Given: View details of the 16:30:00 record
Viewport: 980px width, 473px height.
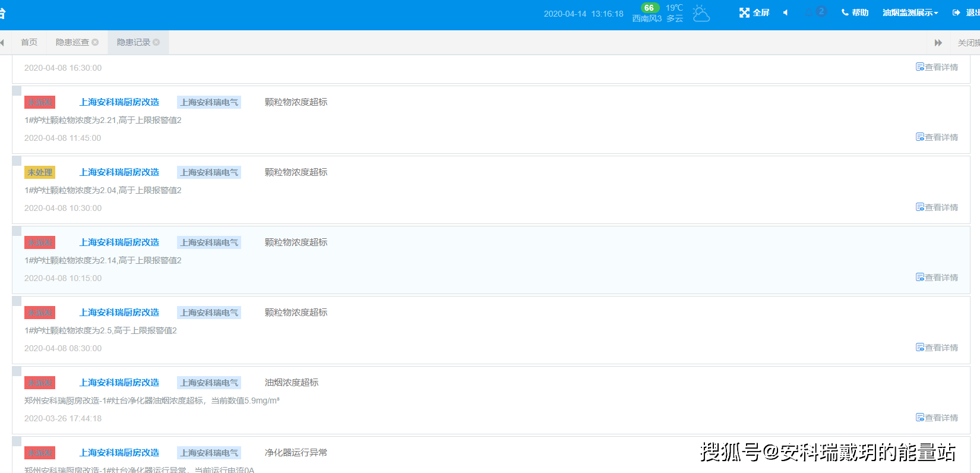Looking at the screenshot, I should tap(937, 67).
